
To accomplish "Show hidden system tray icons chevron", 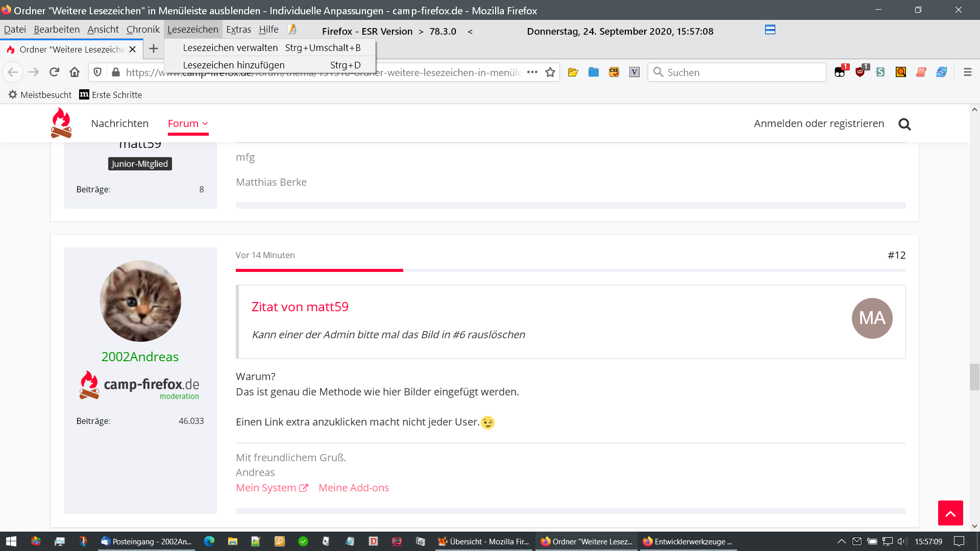I will (x=841, y=541).
